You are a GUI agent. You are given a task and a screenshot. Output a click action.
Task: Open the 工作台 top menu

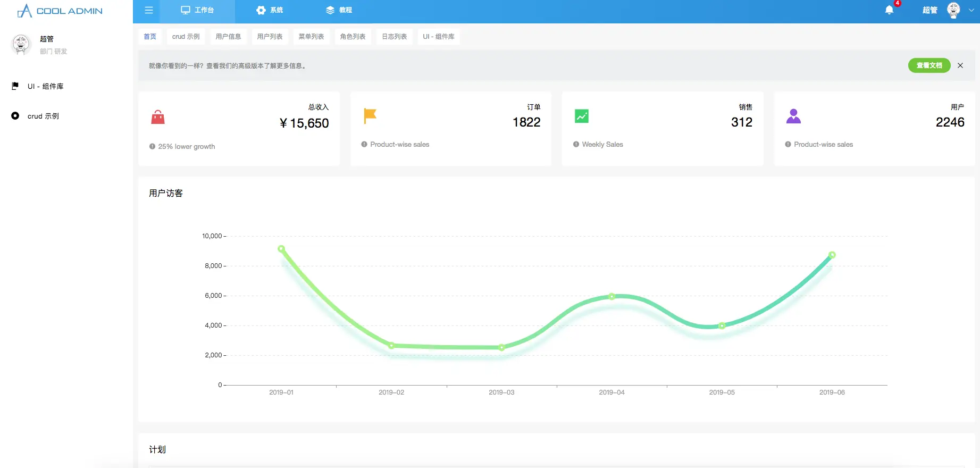coord(197,10)
